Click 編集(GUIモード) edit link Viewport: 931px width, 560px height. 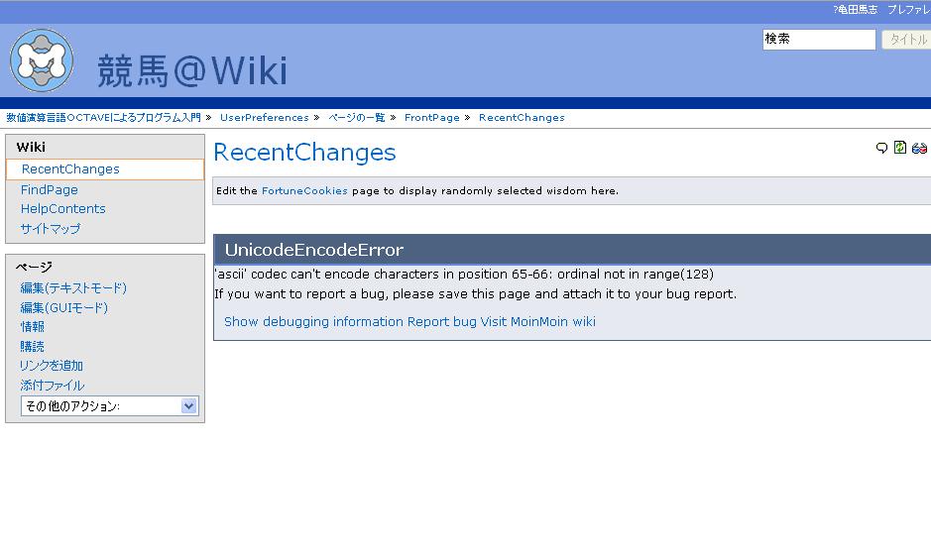tap(64, 308)
